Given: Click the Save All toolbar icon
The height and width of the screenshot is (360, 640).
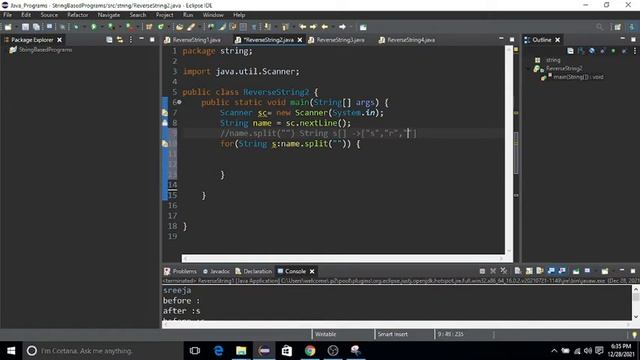Looking at the screenshot, I should coord(36,27).
